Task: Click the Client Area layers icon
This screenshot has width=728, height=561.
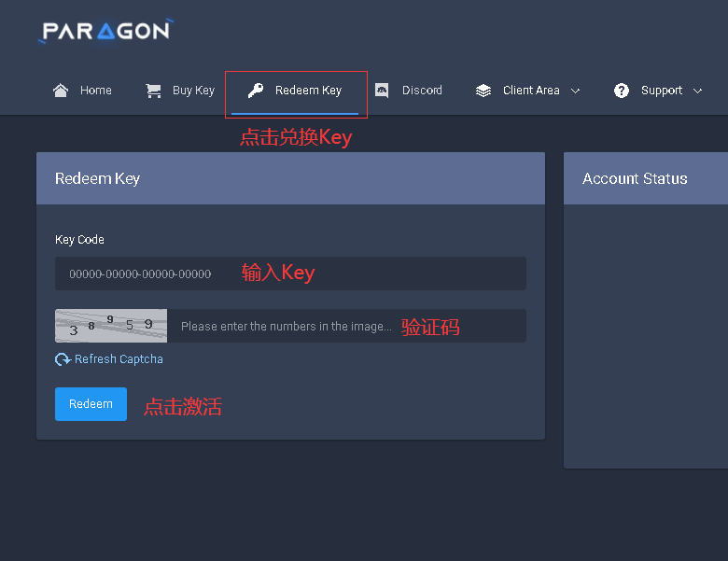Action: pos(483,91)
